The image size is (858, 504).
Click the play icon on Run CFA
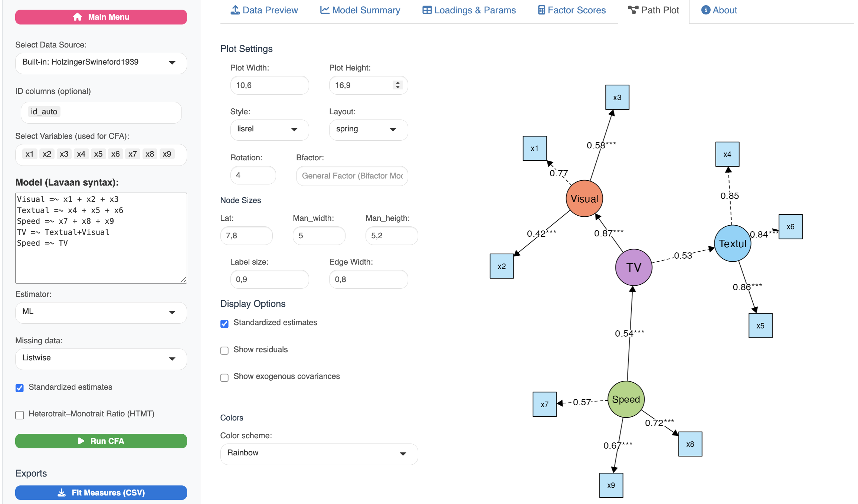(81, 441)
